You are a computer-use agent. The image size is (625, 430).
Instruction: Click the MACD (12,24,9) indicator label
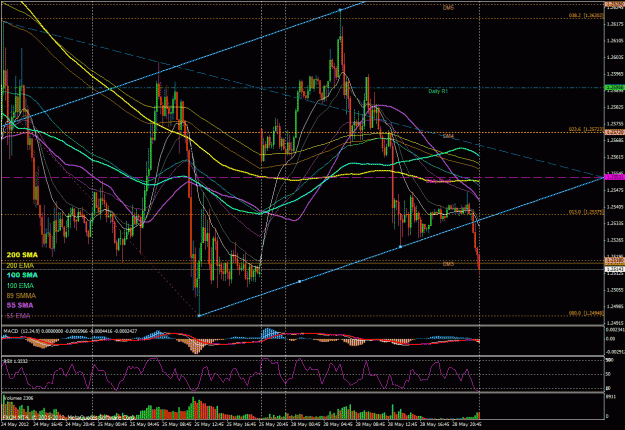click(x=70, y=331)
